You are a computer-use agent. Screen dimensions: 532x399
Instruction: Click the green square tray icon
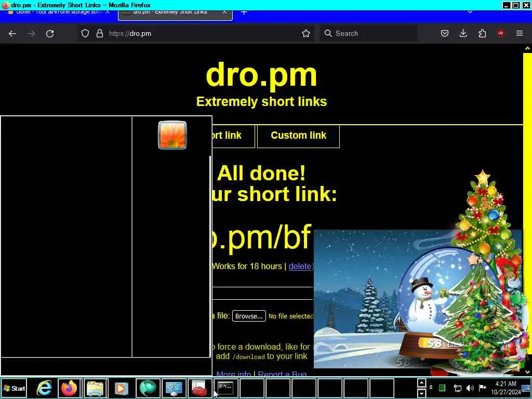(x=442, y=388)
